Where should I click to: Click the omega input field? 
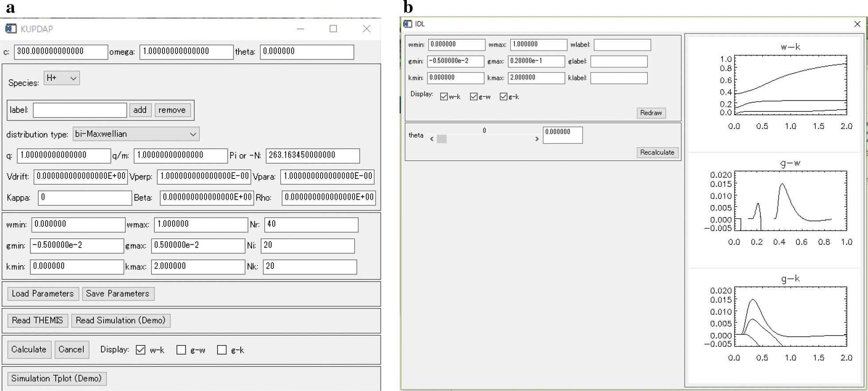(186, 52)
